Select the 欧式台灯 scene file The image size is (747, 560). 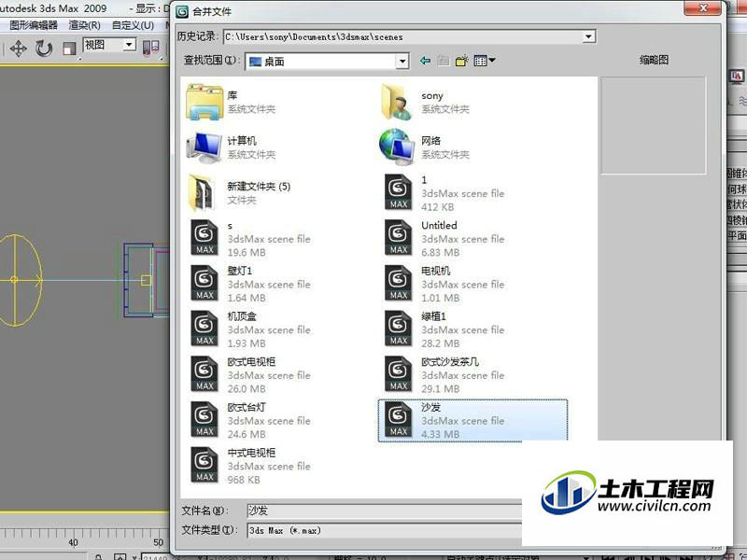pos(251,420)
